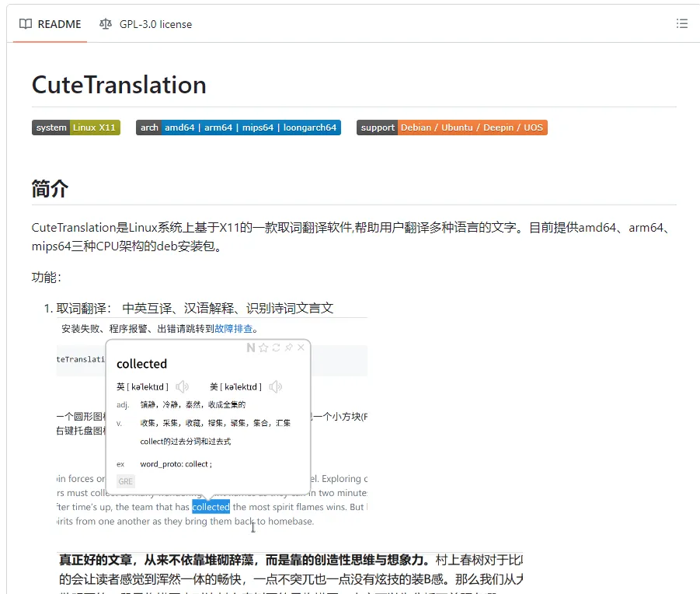Open the outline table of contents icon

coord(681,23)
